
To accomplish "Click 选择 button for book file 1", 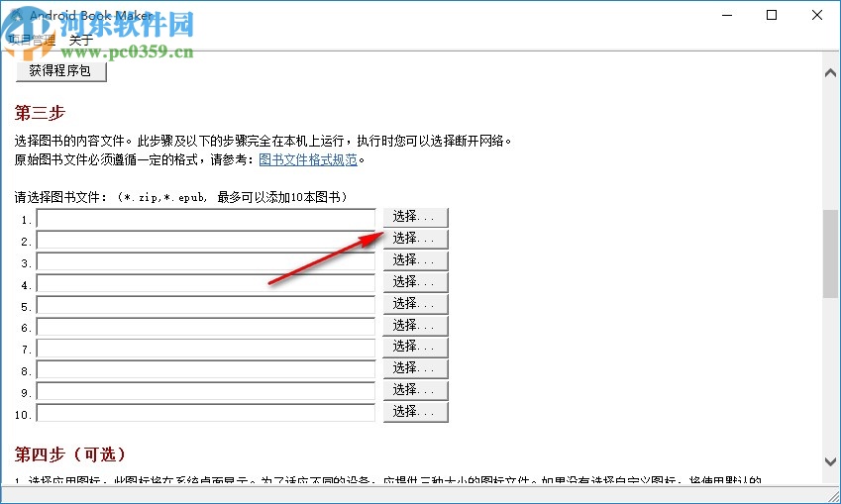I will [x=415, y=217].
